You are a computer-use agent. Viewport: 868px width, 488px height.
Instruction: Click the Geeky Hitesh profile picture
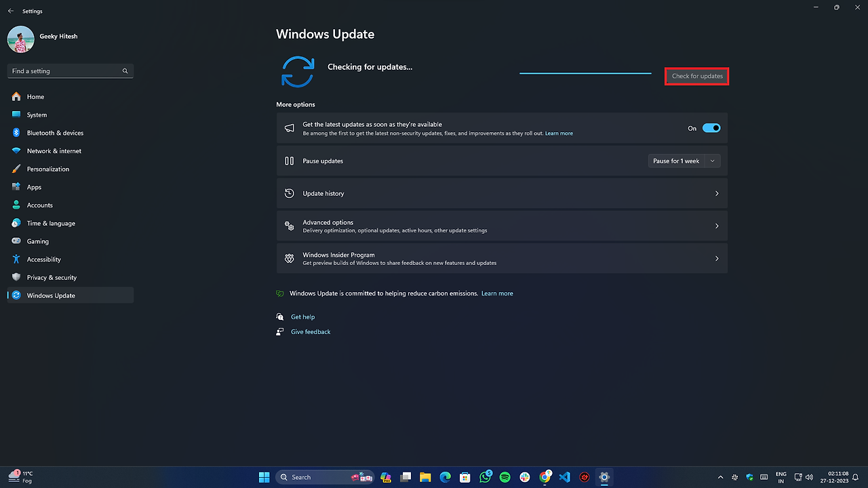pos(21,39)
